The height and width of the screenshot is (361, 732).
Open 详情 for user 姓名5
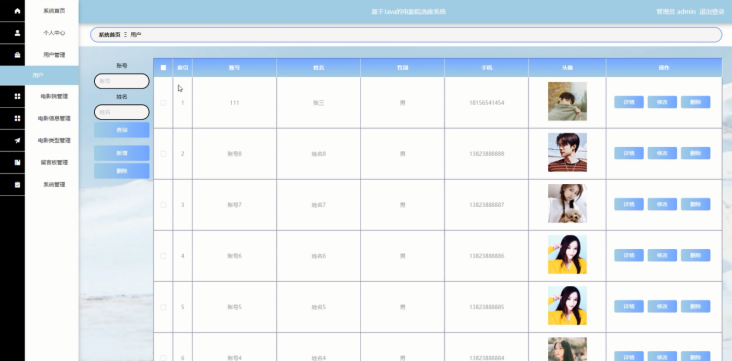629,306
